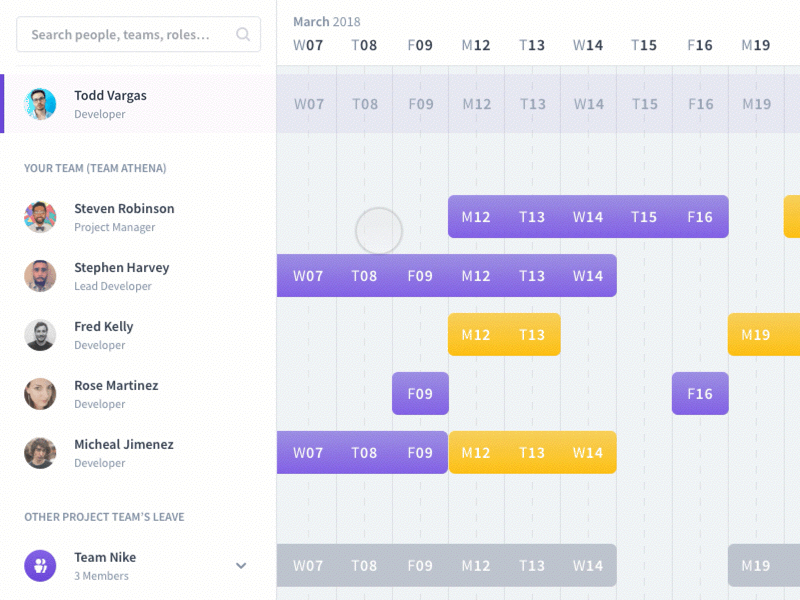Click Steven Robinson's name entry
This screenshot has height=600, width=800.
(x=124, y=208)
